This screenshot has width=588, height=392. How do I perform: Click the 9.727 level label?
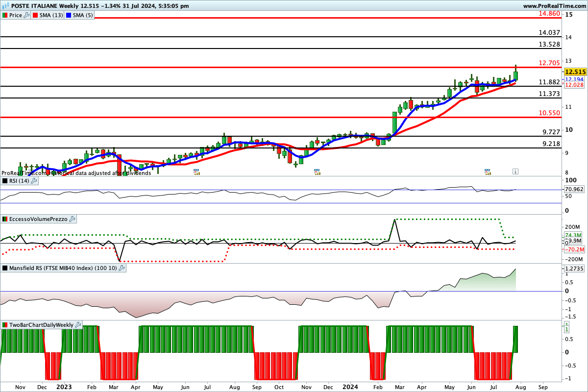[x=551, y=132]
